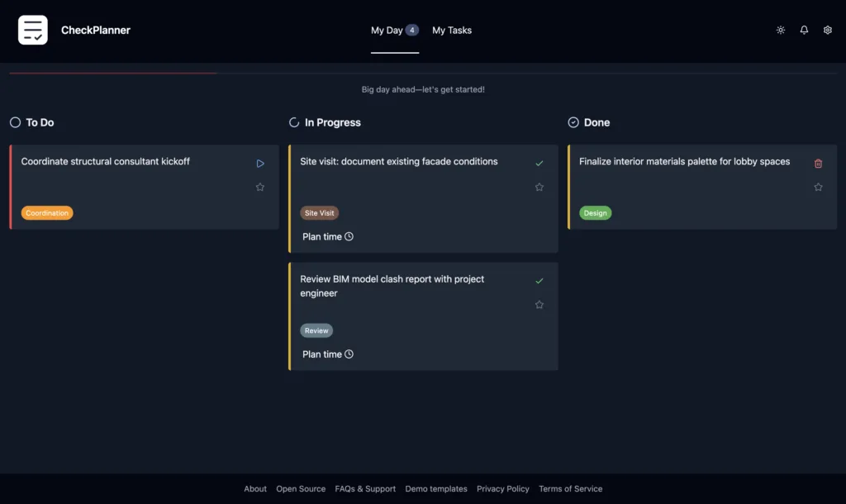This screenshot has height=504, width=846.
Task: Toggle light theme with the sun icon
Action: click(780, 30)
